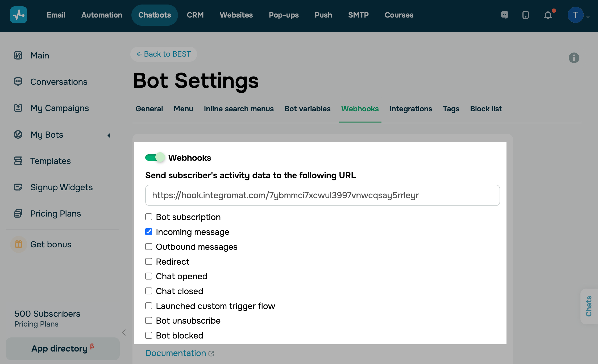Switch to the Integrations tab
598x364 pixels.
pyautogui.click(x=410, y=109)
